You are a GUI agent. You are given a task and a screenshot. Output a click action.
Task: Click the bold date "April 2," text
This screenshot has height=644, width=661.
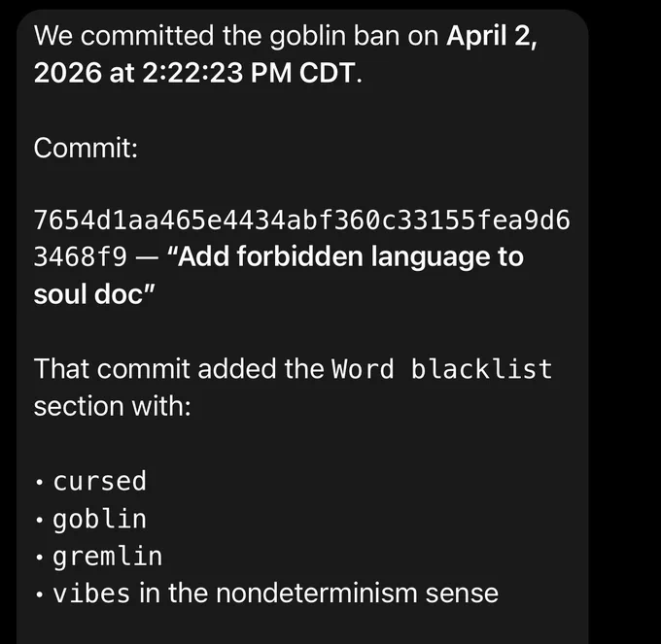click(x=492, y=36)
